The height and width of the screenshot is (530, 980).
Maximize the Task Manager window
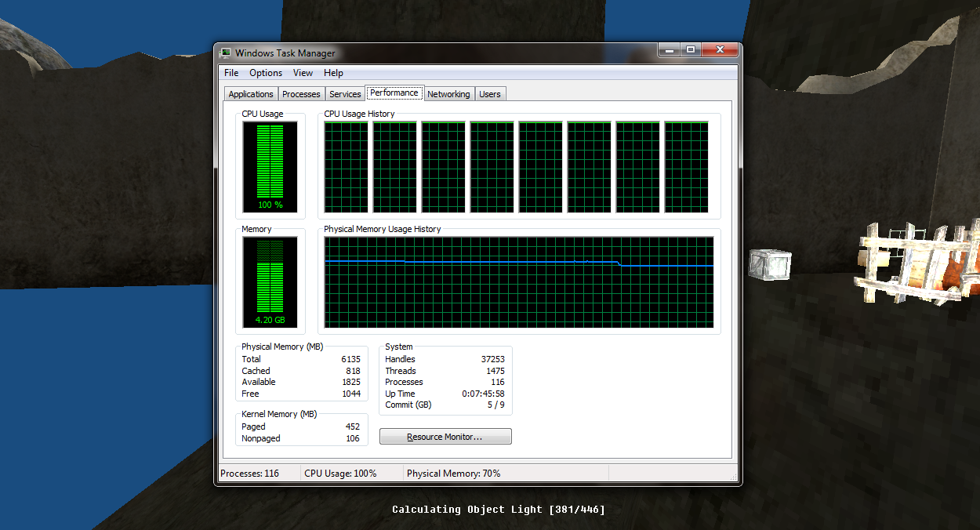[x=690, y=50]
